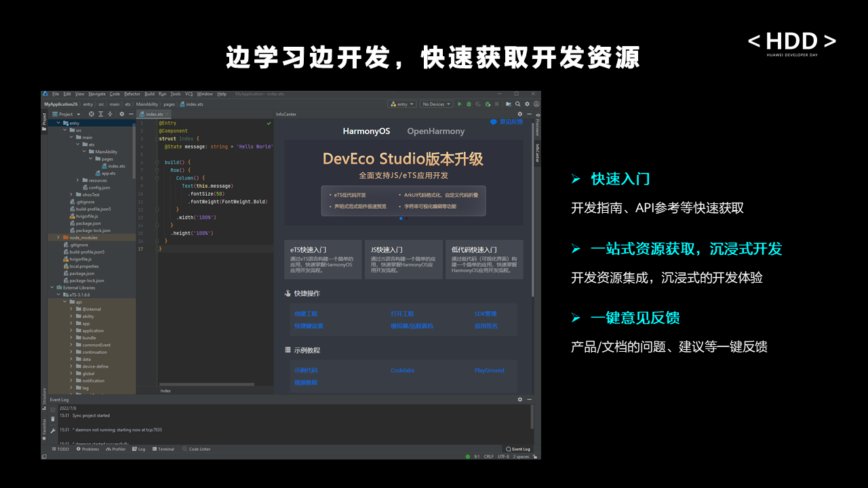Viewport: 868px width, 488px height.
Task: Click Expand All icon in Project panel
Action: [100, 114]
